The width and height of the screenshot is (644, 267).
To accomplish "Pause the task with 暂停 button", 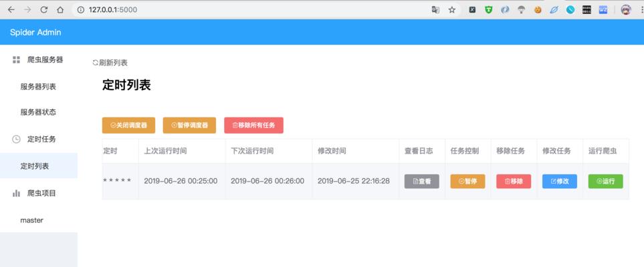I will coord(468,182).
